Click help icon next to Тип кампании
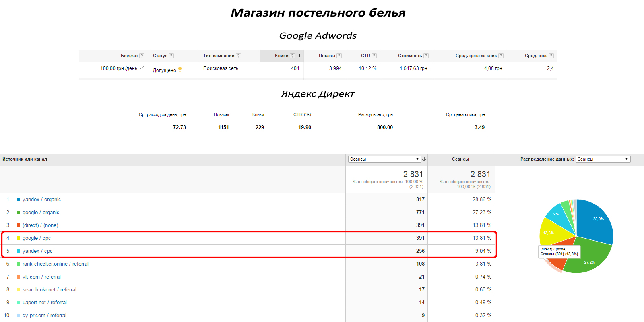The image size is (644, 322). pos(238,56)
